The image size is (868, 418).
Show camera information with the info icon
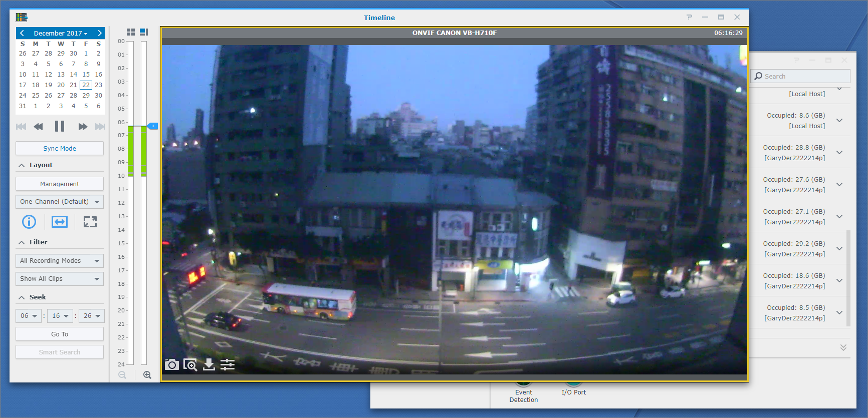(x=29, y=222)
